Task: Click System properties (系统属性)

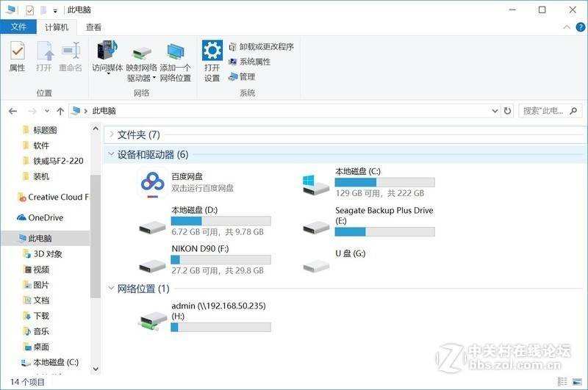Action: click(249, 62)
